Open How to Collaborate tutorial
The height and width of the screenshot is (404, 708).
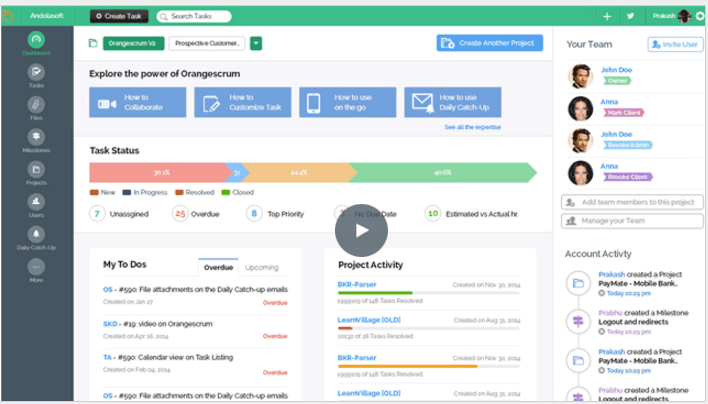click(x=138, y=102)
